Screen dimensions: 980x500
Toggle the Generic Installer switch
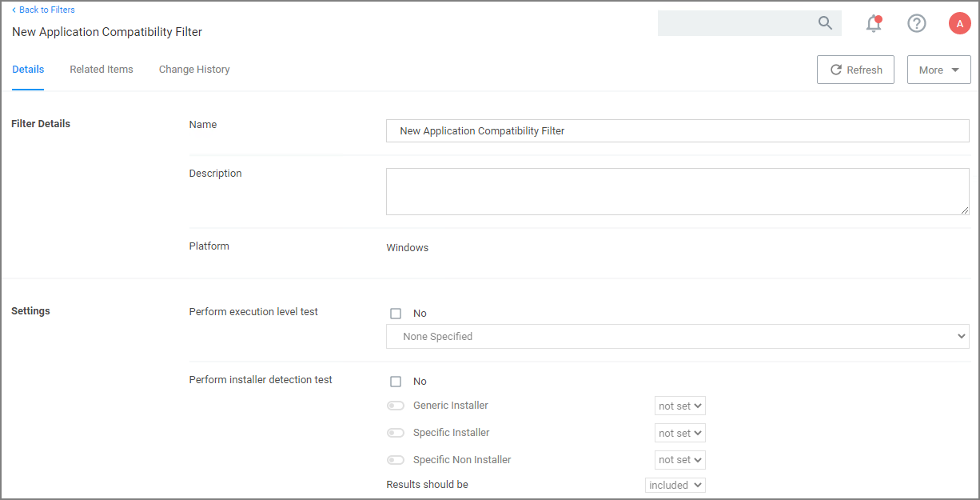pyautogui.click(x=396, y=406)
